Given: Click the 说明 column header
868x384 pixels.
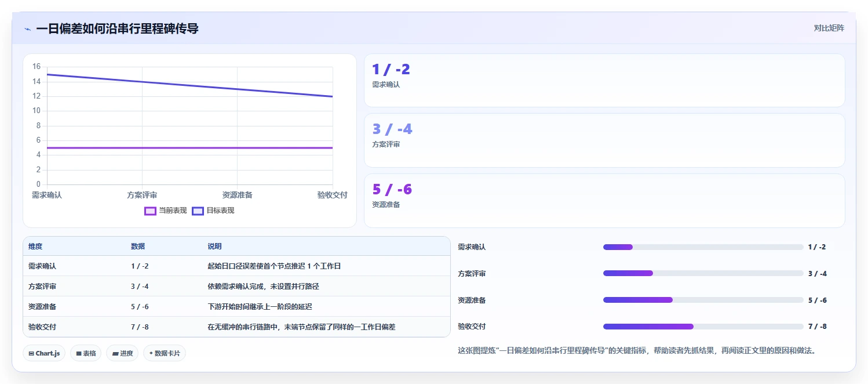Looking at the screenshot, I should [x=214, y=247].
